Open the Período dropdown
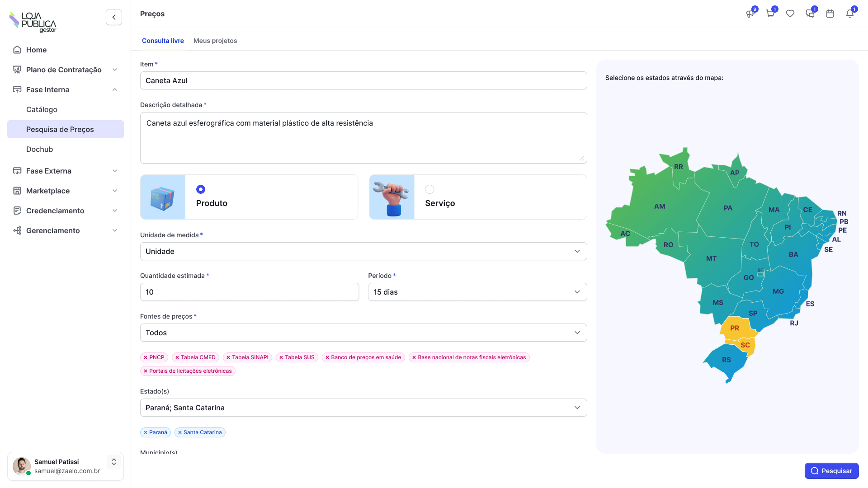 [477, 292]
